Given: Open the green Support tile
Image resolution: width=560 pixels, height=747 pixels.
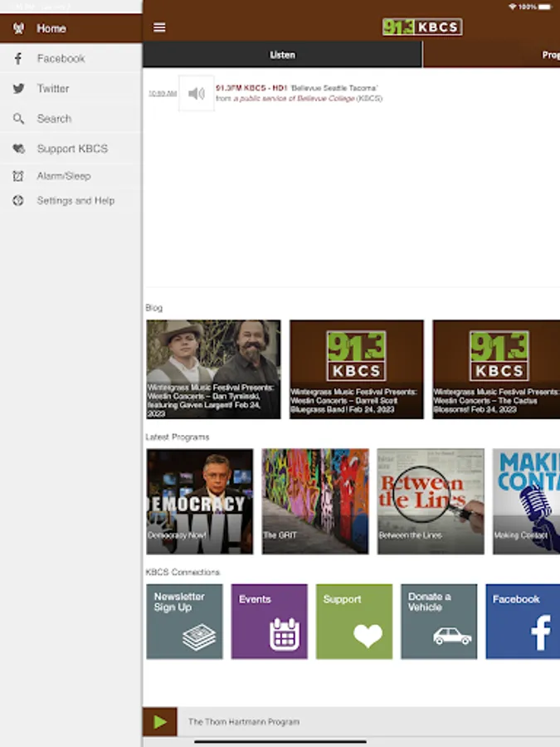Looking at the screenshot, I should (354, 622).
